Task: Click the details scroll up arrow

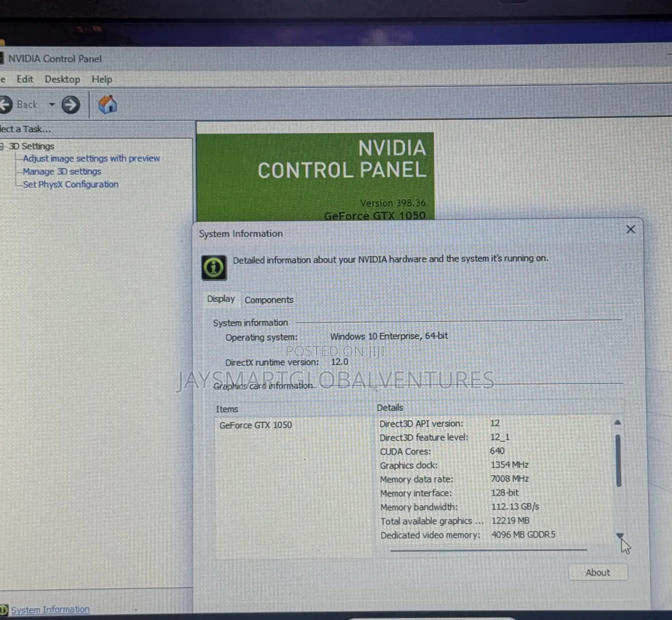Action: click(617, 422)
